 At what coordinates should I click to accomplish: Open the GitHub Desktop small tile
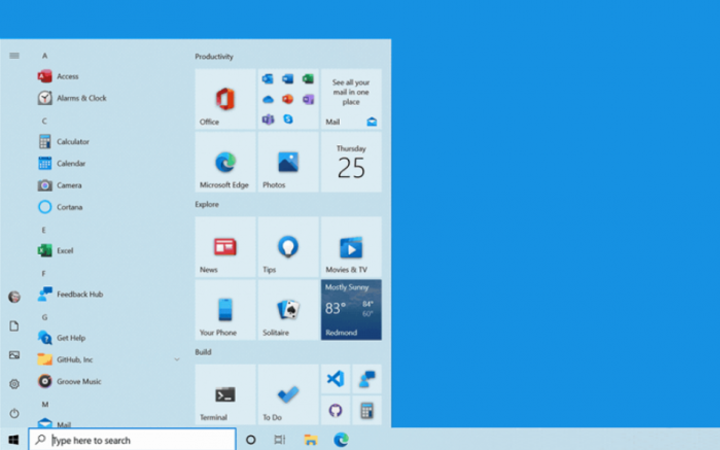pos(335,410)
